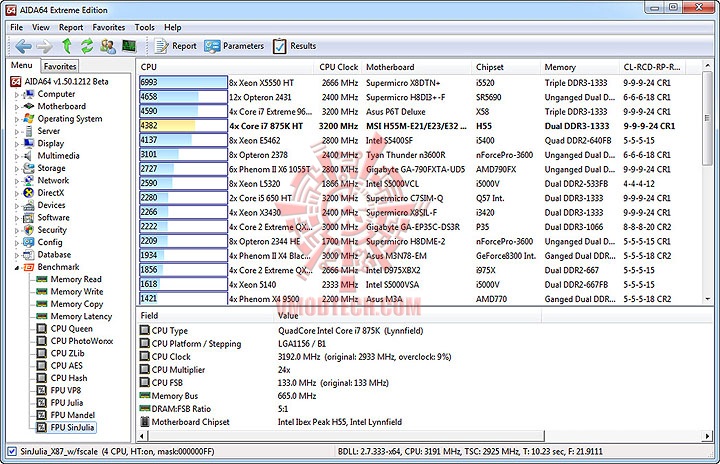Open benchmark Parameters
Viewport: 720px width, 464px height.
(x=235, y=46)
